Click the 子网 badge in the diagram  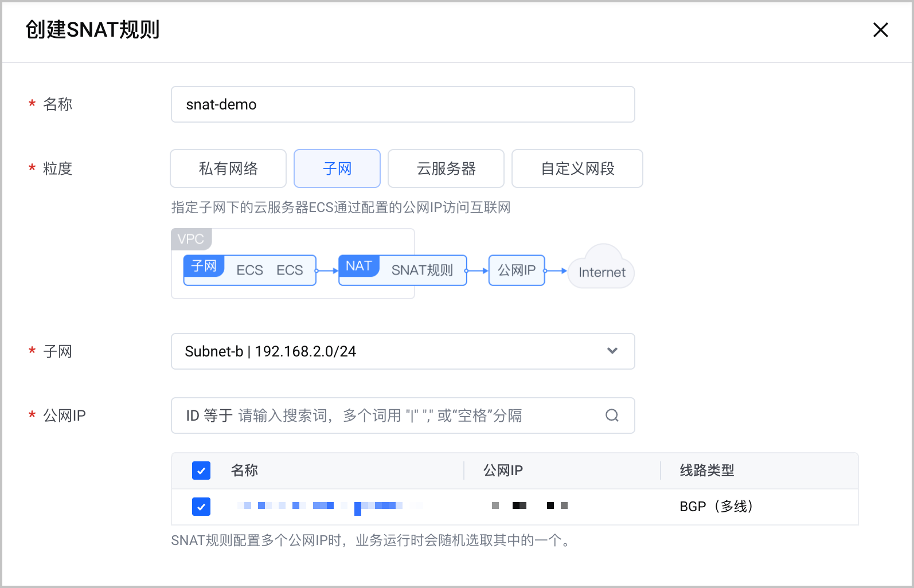204,266
